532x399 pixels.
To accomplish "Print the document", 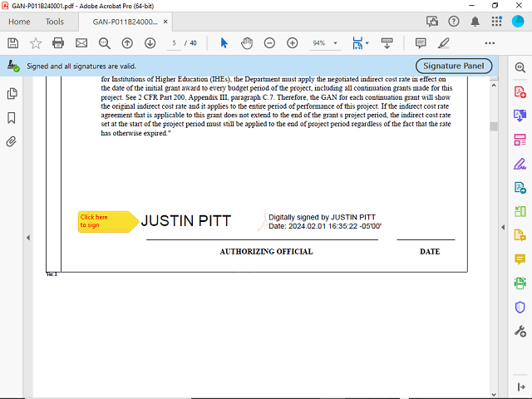I will point(58,42).
